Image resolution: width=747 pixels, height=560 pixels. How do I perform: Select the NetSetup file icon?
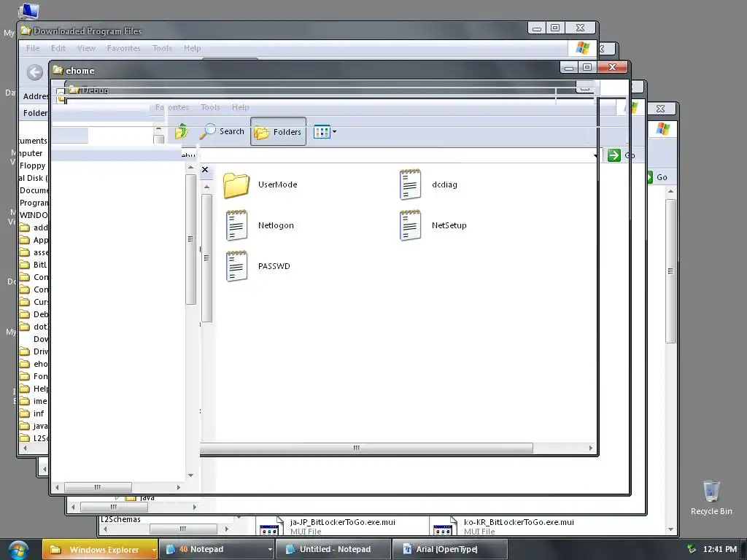point(410,225)
